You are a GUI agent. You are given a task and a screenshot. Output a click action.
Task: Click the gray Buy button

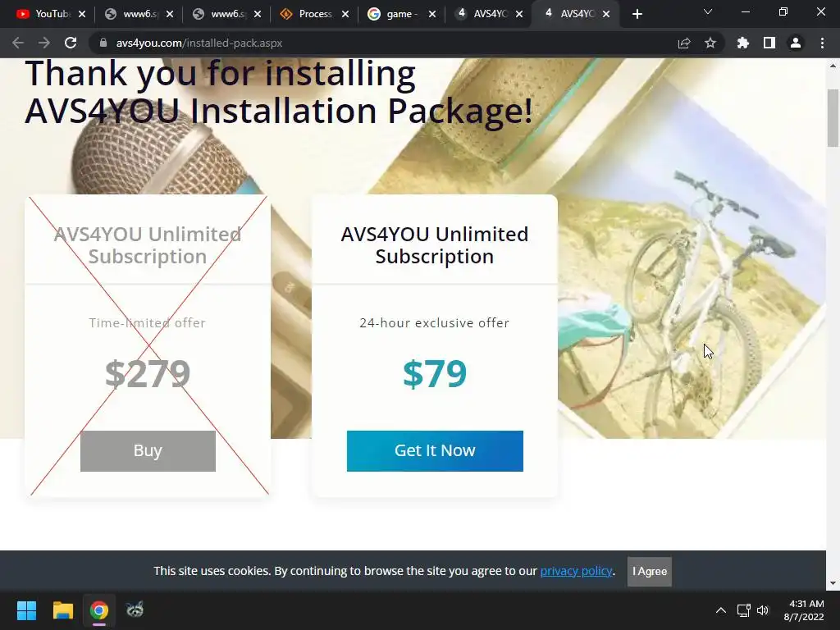coord(148,451)
